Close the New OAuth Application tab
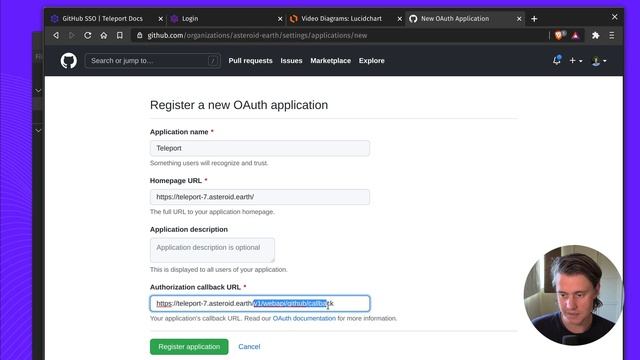Viewport: 640px width, 360px height. [519, 19]
